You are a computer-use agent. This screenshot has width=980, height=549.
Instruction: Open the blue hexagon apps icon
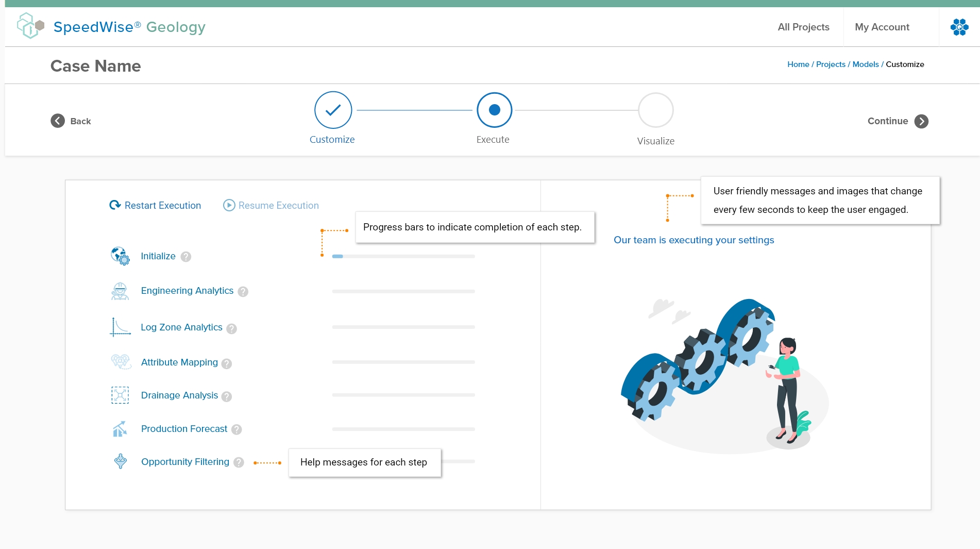959,27
